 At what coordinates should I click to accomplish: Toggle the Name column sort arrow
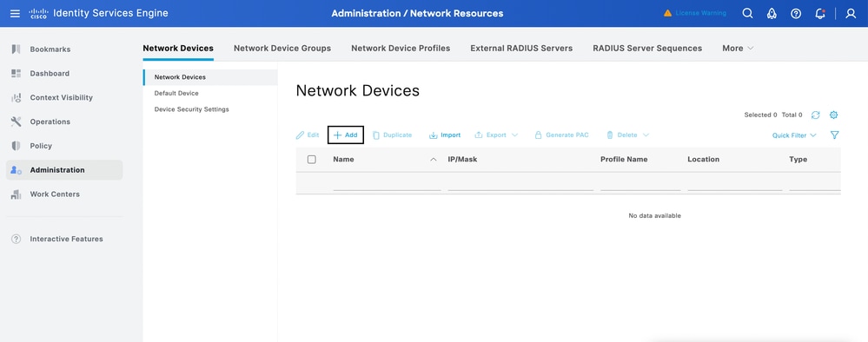(x=434, y=160)
